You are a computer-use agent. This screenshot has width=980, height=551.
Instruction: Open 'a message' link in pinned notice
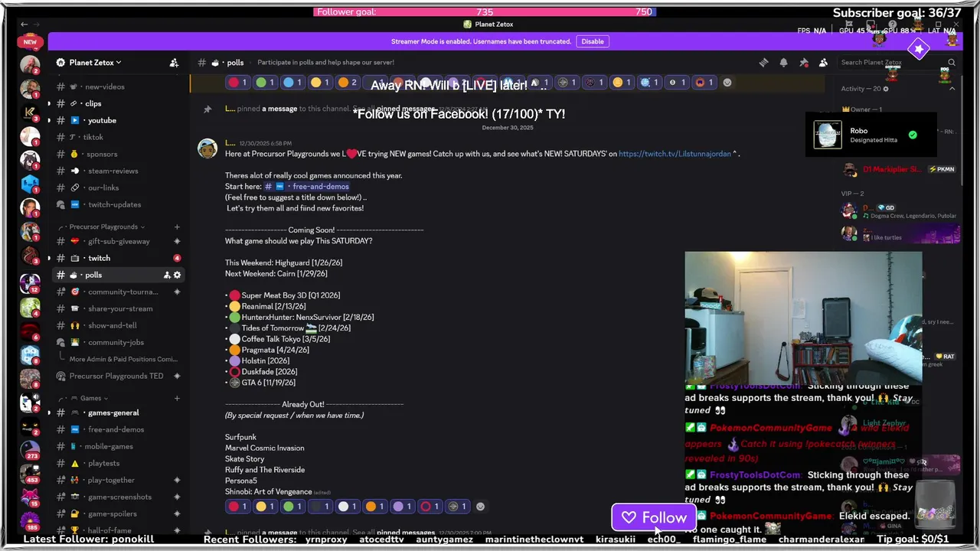pyautogui.click(x=279, y=109)
